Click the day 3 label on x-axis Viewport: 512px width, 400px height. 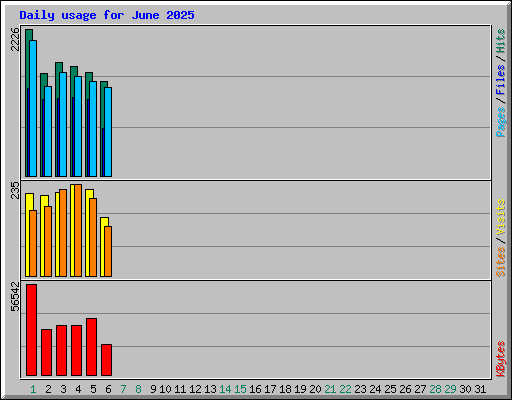tap(63, 389)
